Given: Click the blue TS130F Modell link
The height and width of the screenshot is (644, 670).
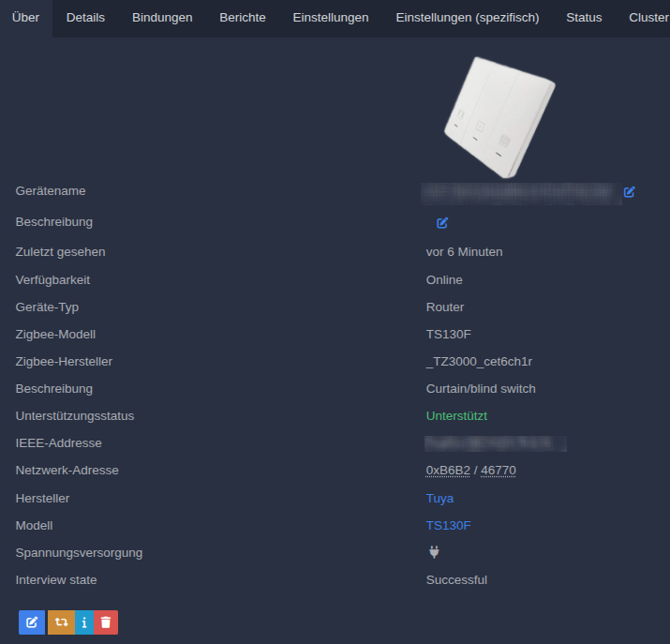Looking at the screenshot, I should [x=448, y=525].
